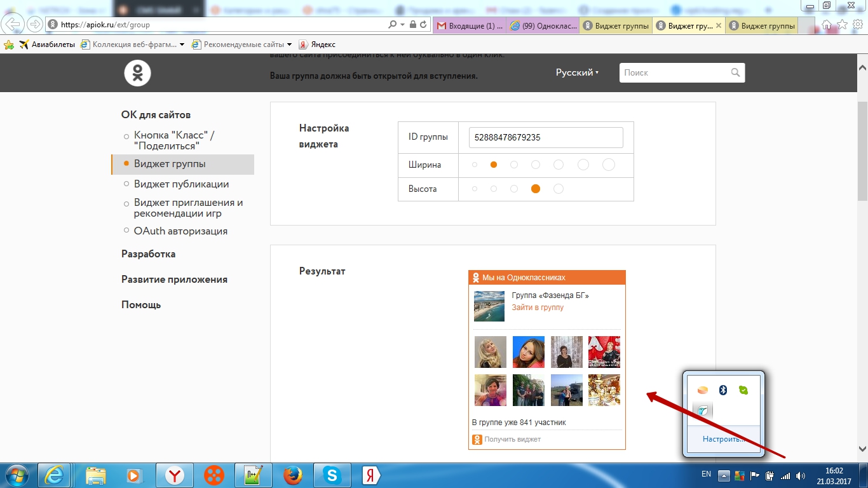Click the Зайти в группу link

click(x=538, y=308)
